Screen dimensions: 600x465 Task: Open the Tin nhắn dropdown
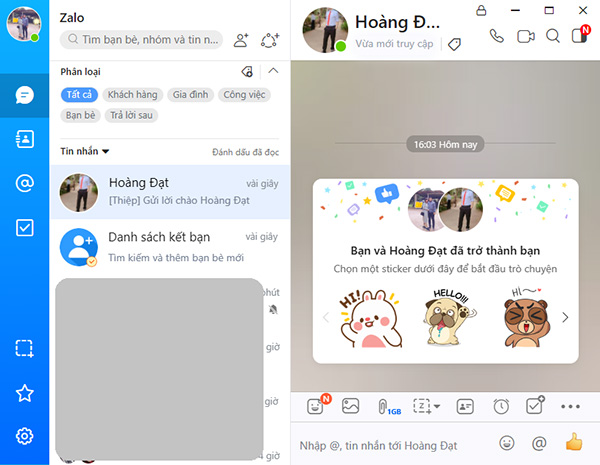tap(85, 151)
